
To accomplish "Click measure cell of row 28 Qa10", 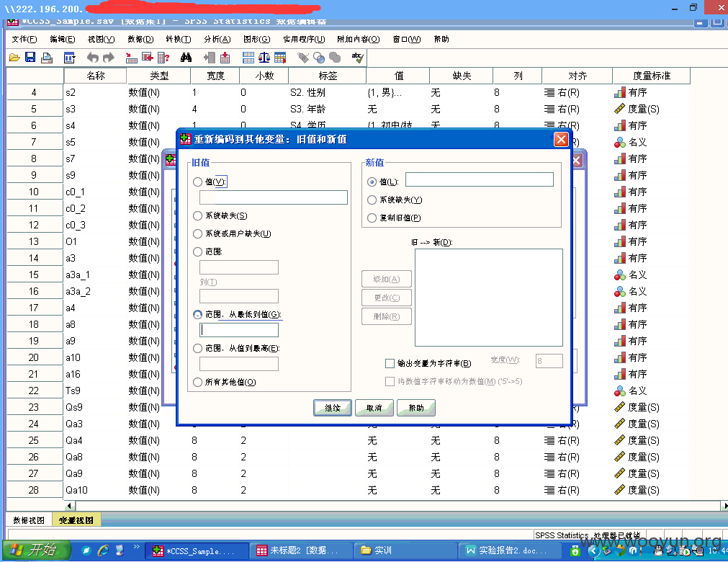I will 652,490.
